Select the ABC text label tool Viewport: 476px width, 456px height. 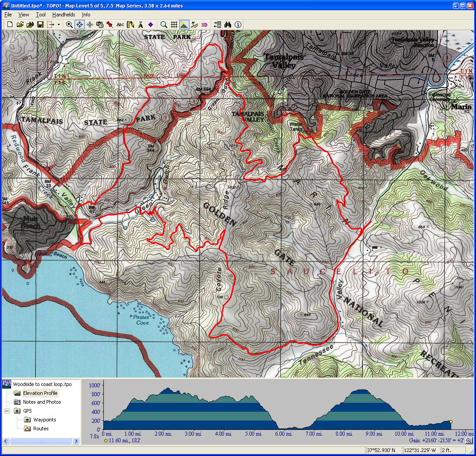click(x=120, y=25)
